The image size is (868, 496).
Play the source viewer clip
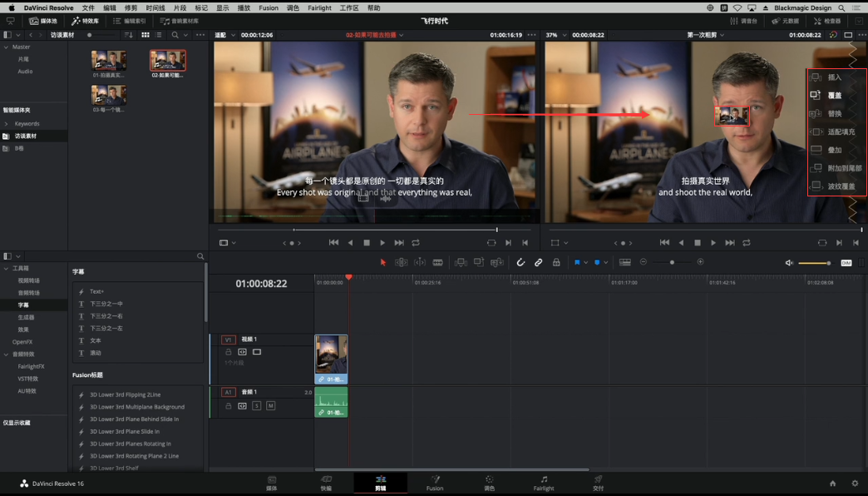tap(382, 243)
